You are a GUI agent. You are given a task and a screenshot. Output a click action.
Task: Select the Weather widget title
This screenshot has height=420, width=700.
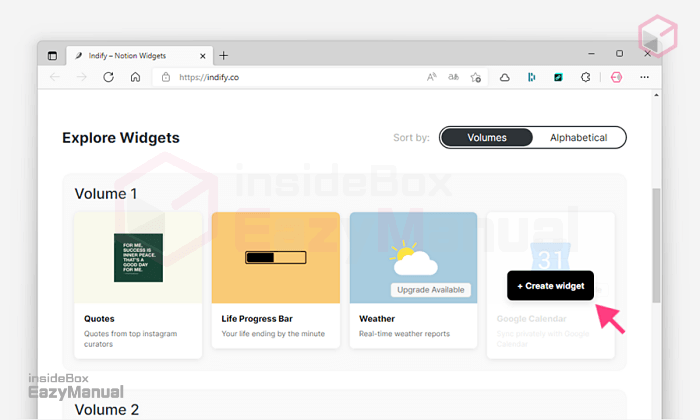click(377, 319)
